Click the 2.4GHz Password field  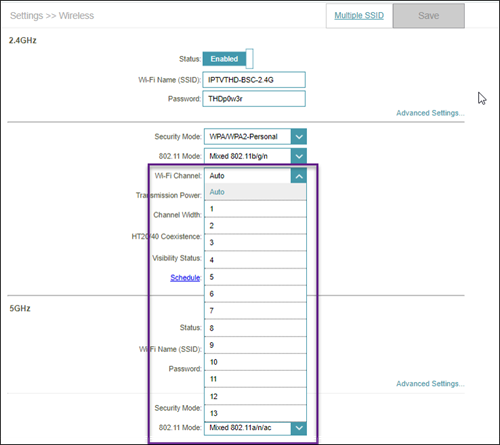254,99
